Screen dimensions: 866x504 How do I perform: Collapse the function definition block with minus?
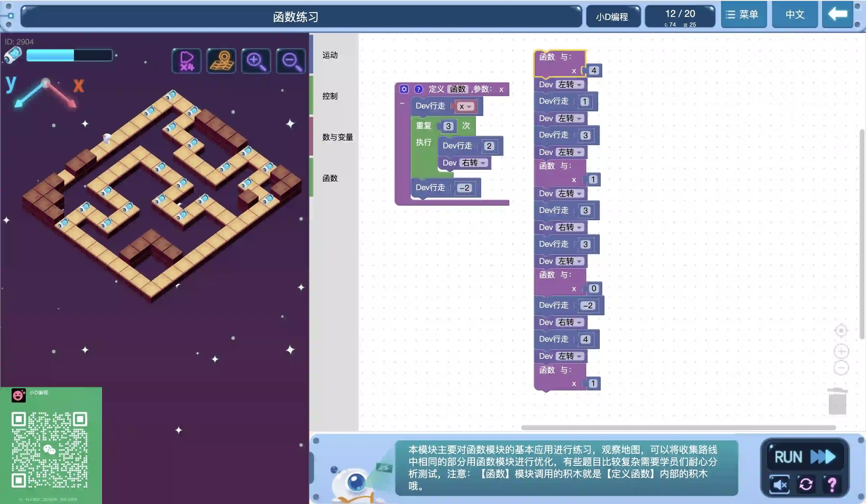point(402,103)
